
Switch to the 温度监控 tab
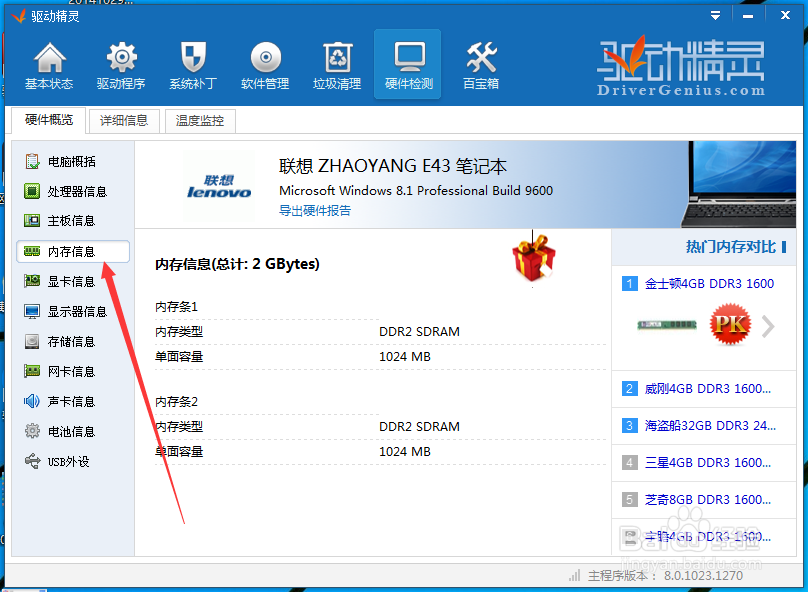[x=200, y=121]
